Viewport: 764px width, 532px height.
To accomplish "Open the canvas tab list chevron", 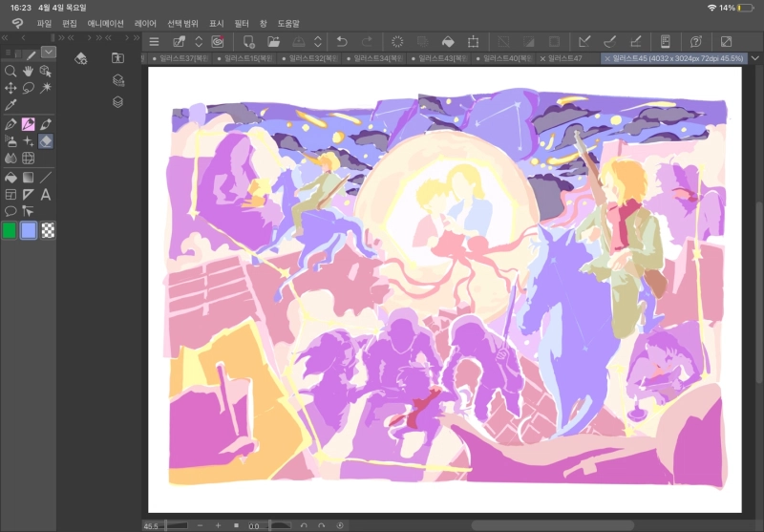I will pos(755,58).
